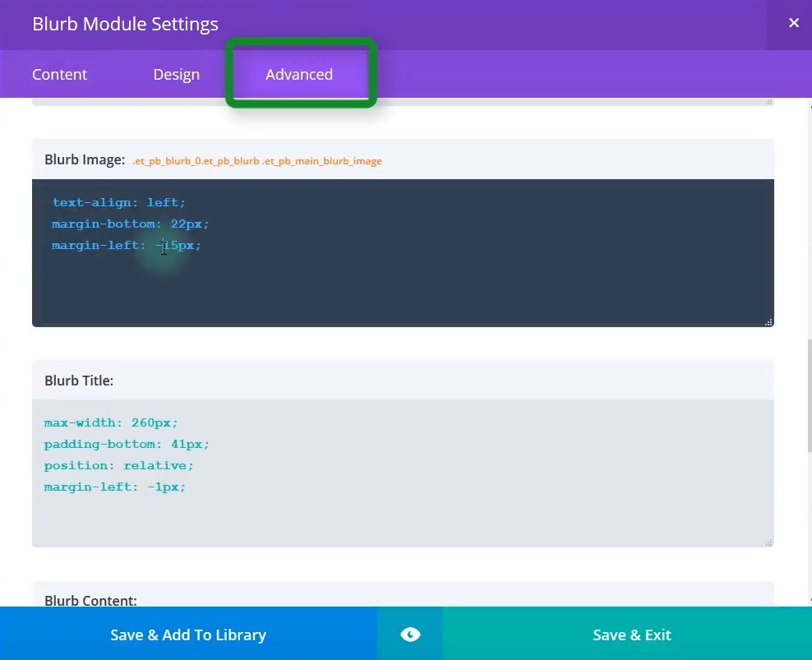Click Save & Add To Library
Screen dimensions: 812x660
tap(188, 635)
